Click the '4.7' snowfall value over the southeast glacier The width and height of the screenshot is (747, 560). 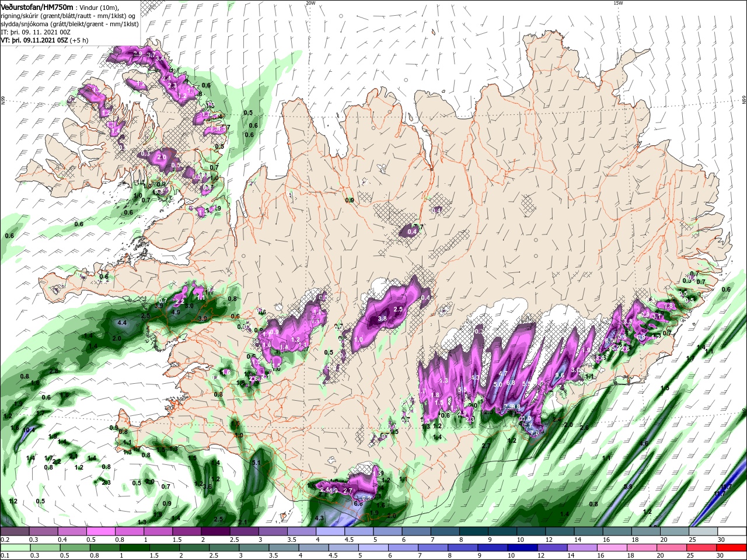click(503, 373)
